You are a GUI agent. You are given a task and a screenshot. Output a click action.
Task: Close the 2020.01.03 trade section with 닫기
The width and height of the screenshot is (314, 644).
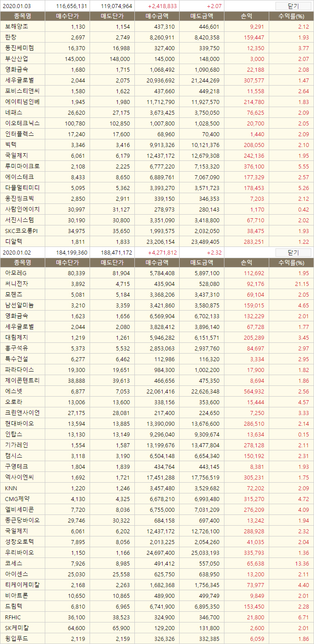pyautogui.click(x=293, y=6)
